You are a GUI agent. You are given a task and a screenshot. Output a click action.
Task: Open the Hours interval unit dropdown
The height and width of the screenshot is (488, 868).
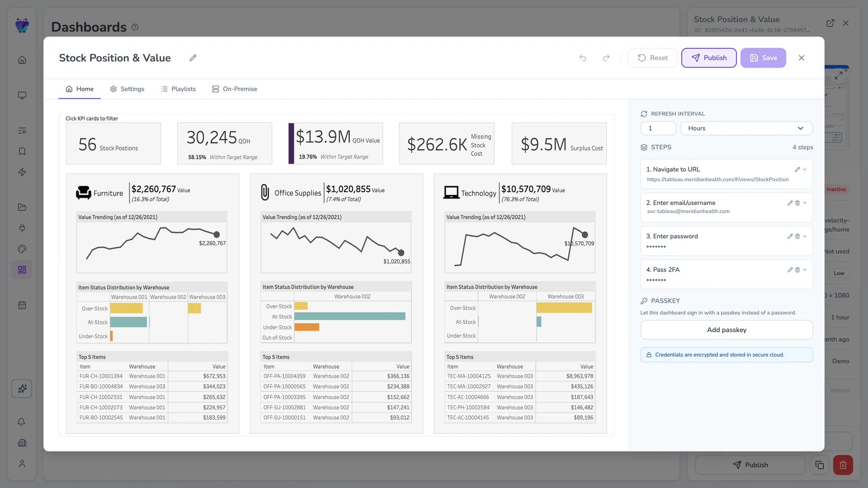[746, 128]
